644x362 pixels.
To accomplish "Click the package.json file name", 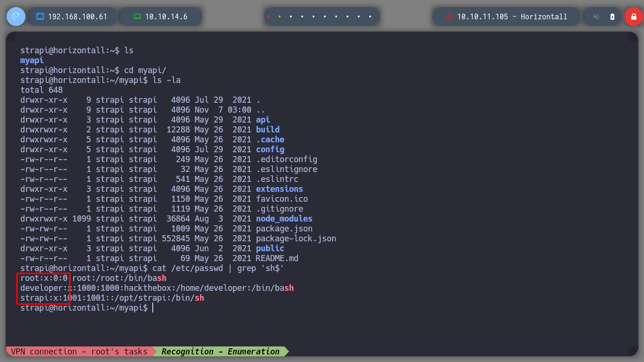I will tap(284, 229).
